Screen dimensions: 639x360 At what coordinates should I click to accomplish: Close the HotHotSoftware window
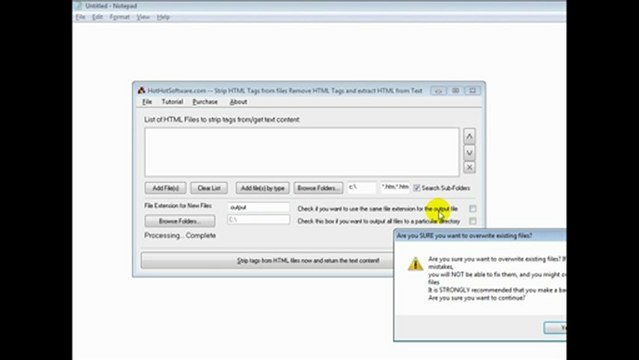(x=473, y=91)
